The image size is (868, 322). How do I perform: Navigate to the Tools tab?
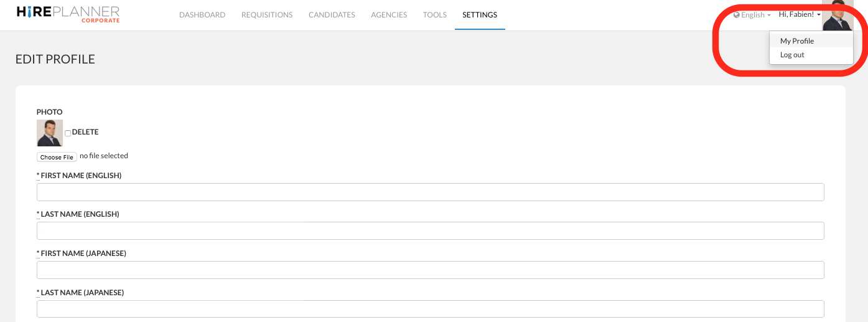coord(434,15)
